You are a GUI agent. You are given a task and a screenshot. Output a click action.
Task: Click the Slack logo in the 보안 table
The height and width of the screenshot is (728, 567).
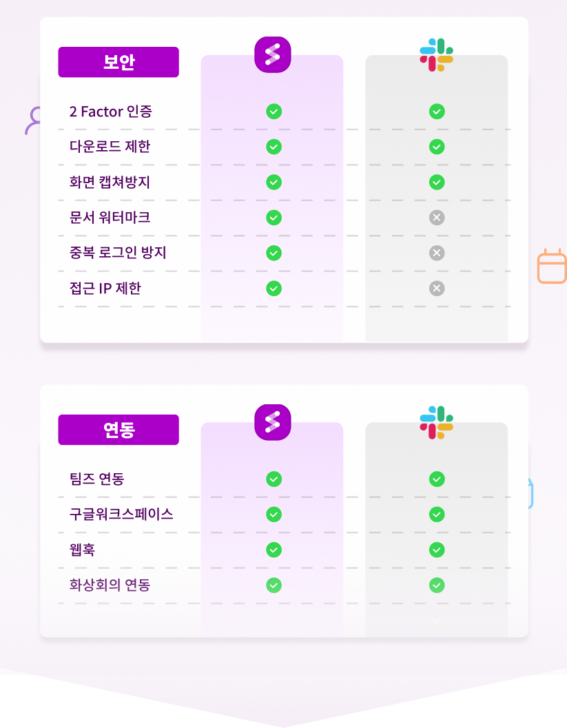(437, 55)
